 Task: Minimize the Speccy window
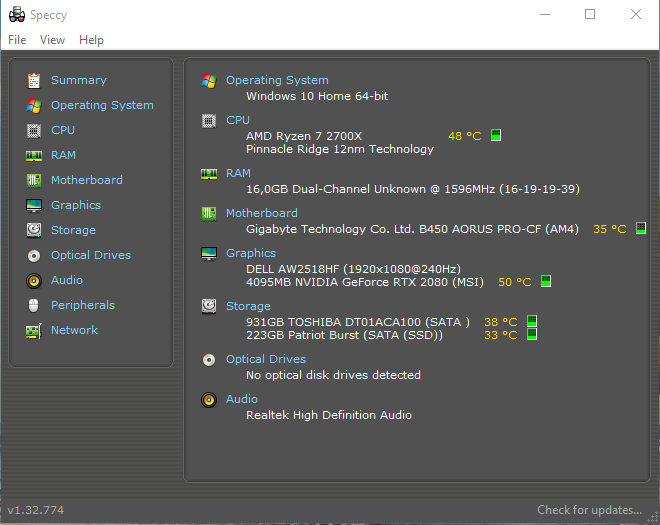click(545, 14)
